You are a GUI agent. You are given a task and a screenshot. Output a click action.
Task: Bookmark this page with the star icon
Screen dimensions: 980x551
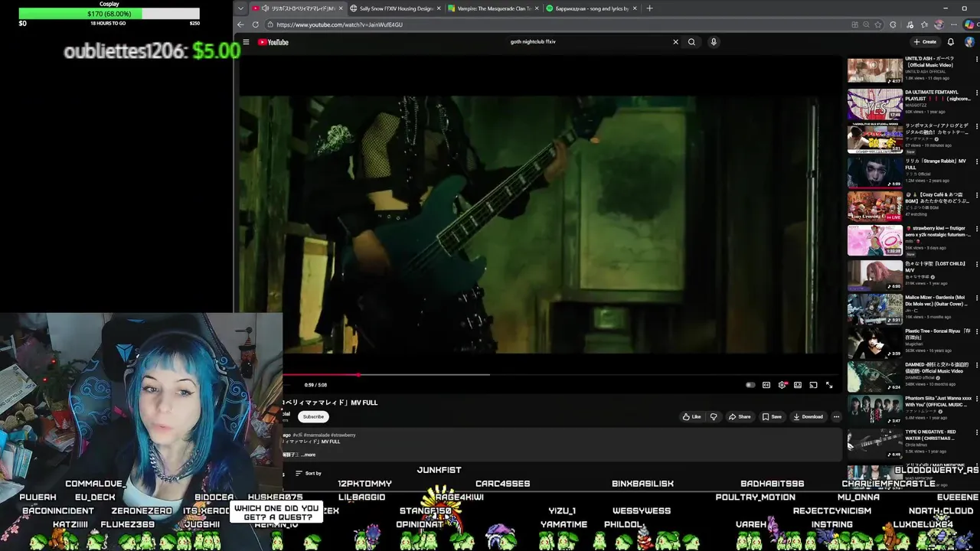[x=877, y=24]
